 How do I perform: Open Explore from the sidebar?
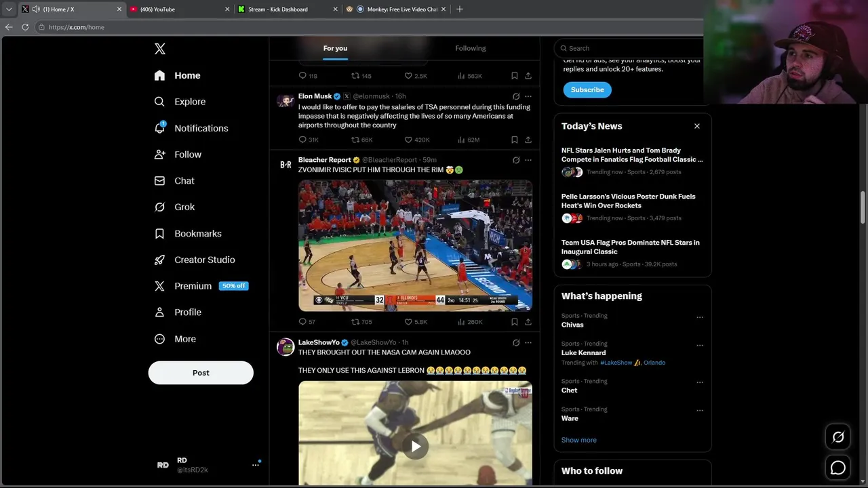pyautogui.click(x=180, y=102)
